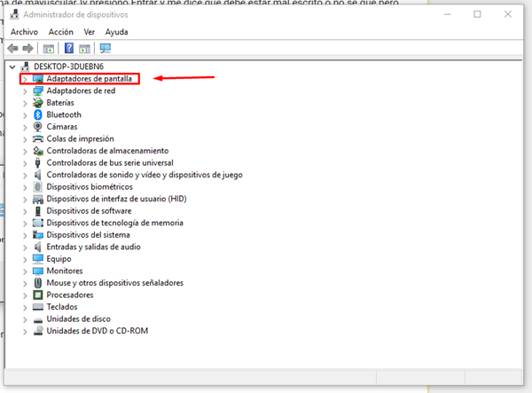Expand Entradas y salidas de audio chevron
Viewport: 532px width, 393px height.
[25, 248]
